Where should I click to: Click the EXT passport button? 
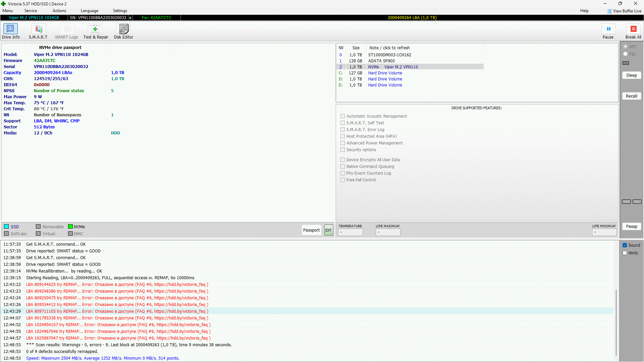point(328,230)
